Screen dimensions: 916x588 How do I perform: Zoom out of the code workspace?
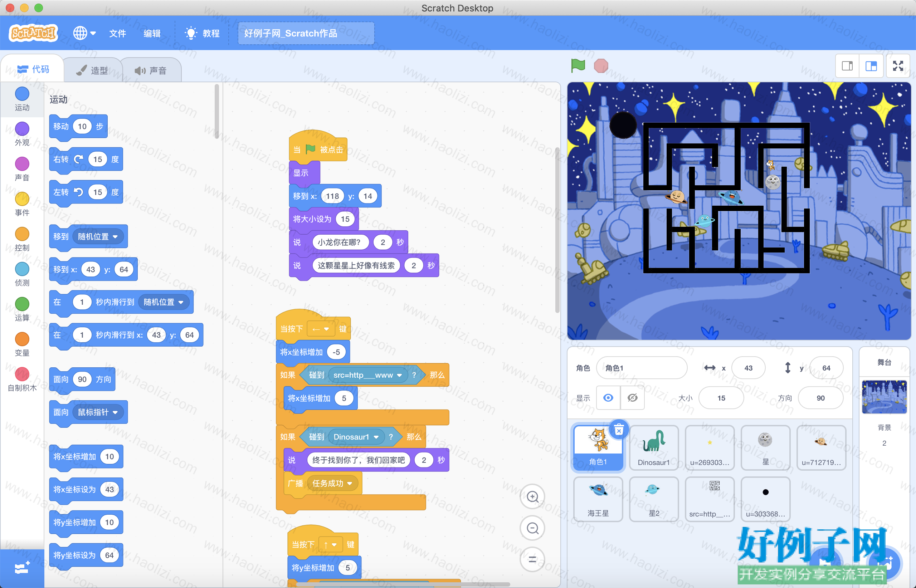[532, 528]
